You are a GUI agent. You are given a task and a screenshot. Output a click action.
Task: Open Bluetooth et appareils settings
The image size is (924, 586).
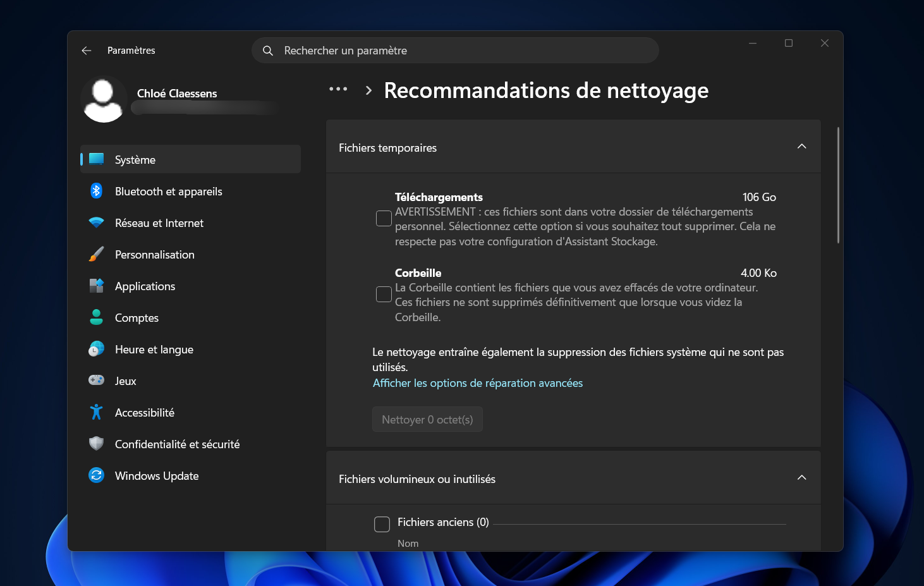pyautogui.click(x=191, y=191)
